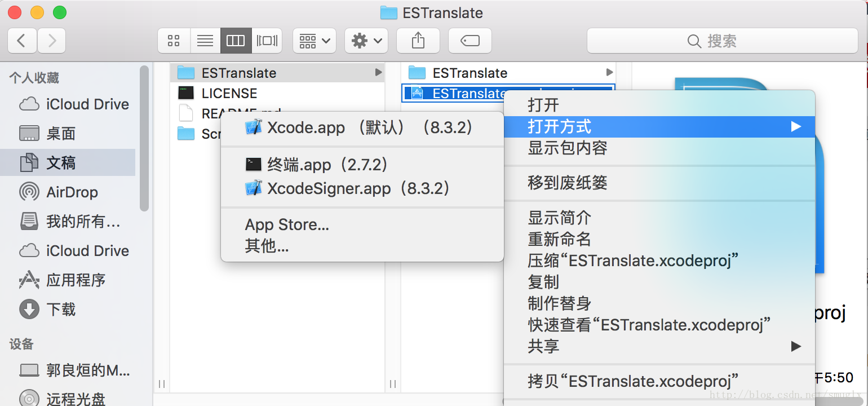Screen dimensions: 868x406
Task: Choose 共享 in context menu
Action: point(659,346)
